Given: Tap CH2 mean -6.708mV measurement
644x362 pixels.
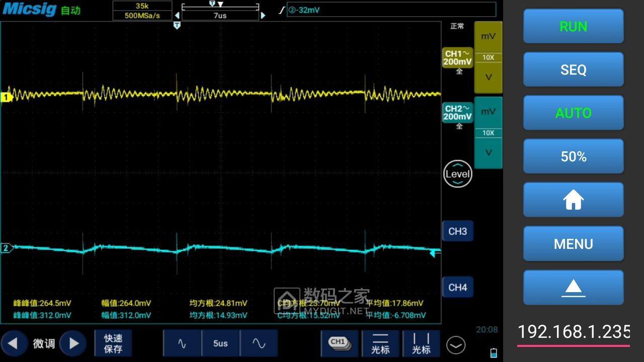Looking at the screenshot, I should pos(396,315).
